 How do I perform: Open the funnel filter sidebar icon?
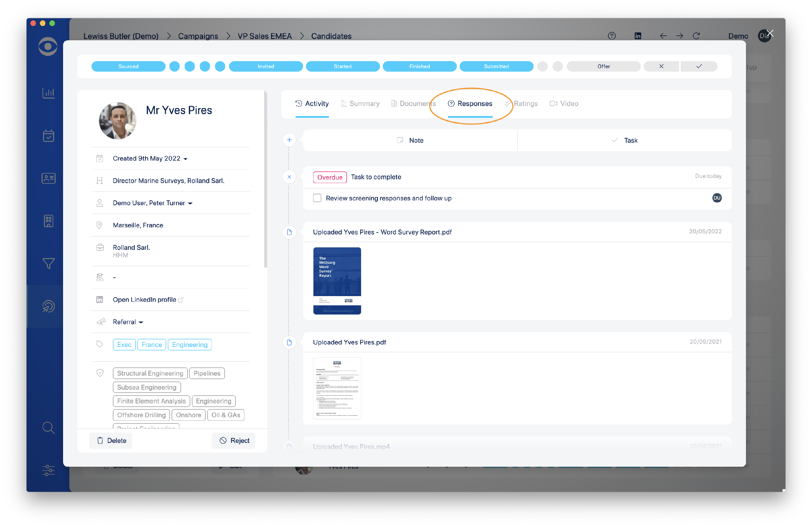(48, 263)
